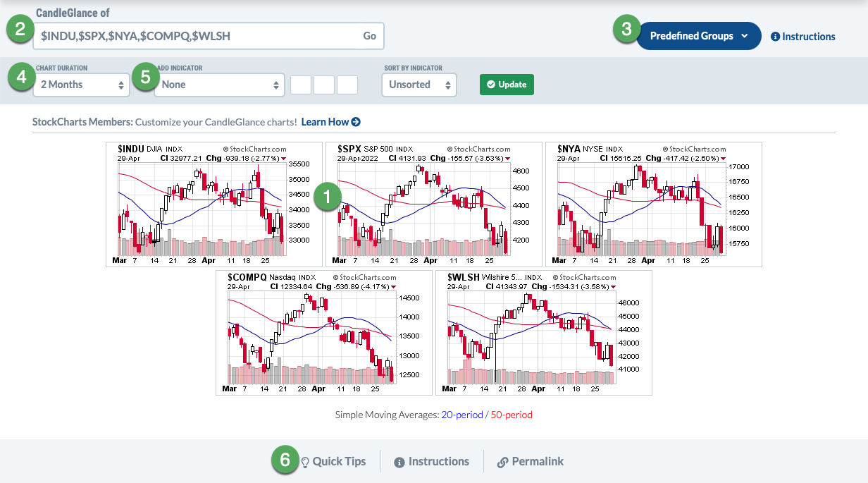
Task: Click the StockCharts Members label
Action: pyautogui.click(x=82, y=122)
